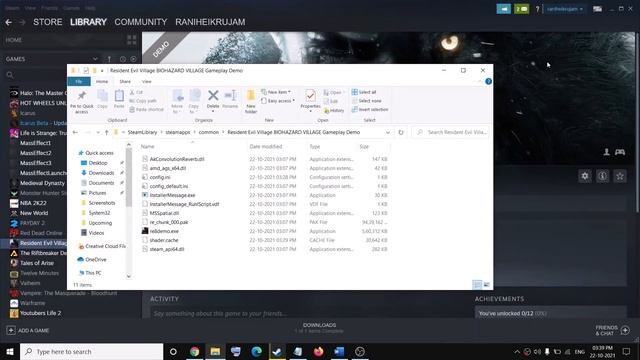Create a New folder from ribbon

pyautogui.click(x=251, y=101)
